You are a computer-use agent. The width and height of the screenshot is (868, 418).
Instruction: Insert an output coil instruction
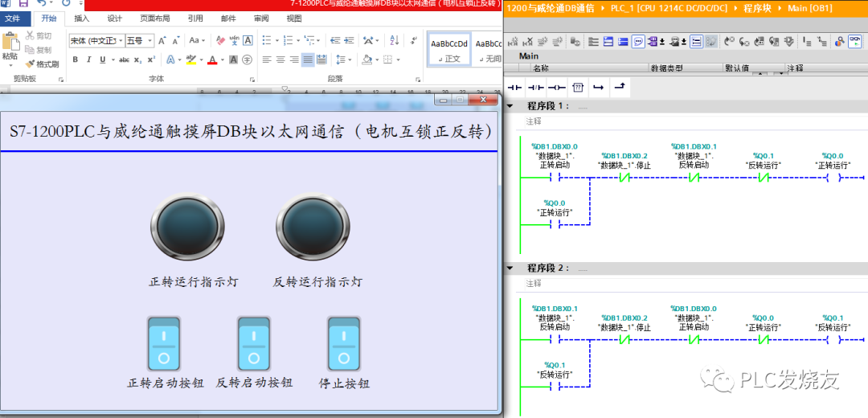tap(556, 88)
